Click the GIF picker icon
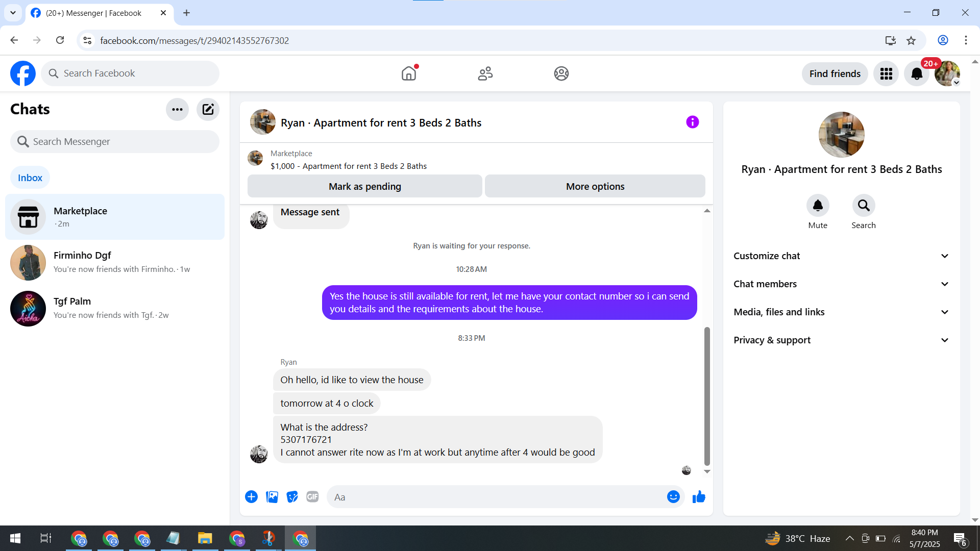The height and width of the screenshot is (551, 980). [312, 497]
